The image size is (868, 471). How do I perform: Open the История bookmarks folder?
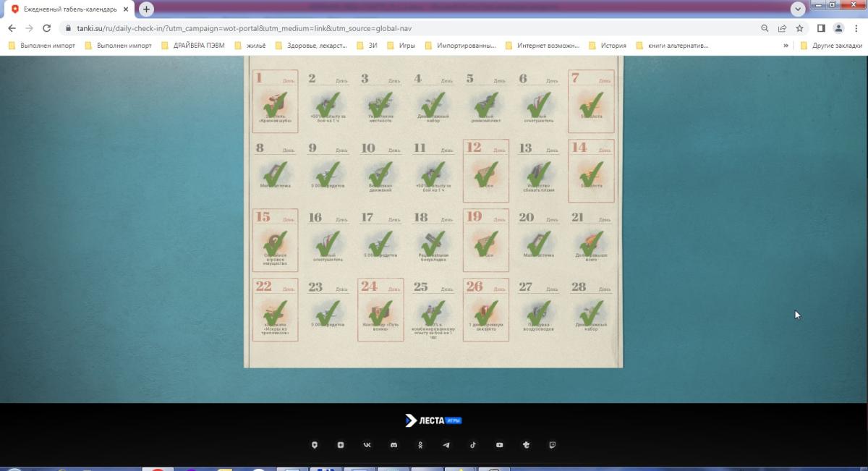coord(606,46)
